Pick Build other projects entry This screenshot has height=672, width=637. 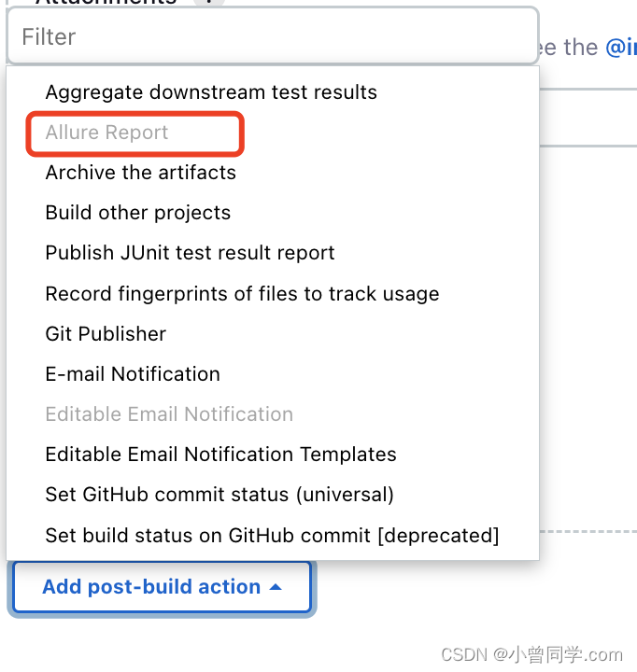coord(138,213)
